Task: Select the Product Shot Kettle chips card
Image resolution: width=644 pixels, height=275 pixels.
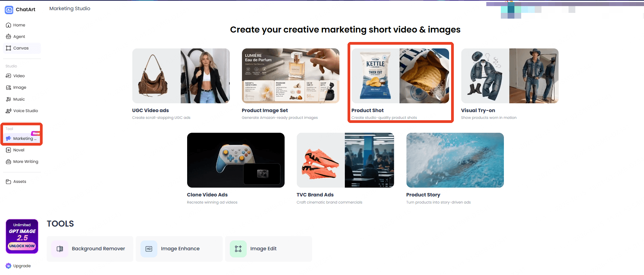Action: click(400, 84)
